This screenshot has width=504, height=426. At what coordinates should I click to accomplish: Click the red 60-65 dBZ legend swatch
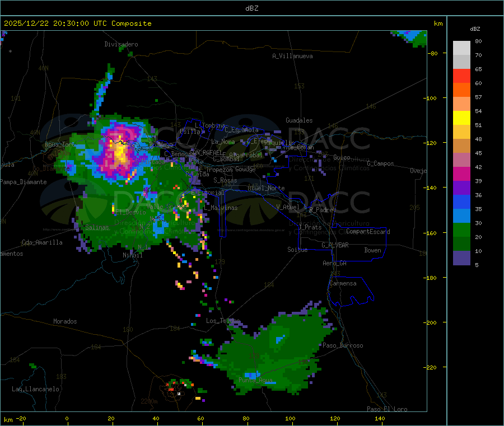pyautogui.click(x=461, y=76)
